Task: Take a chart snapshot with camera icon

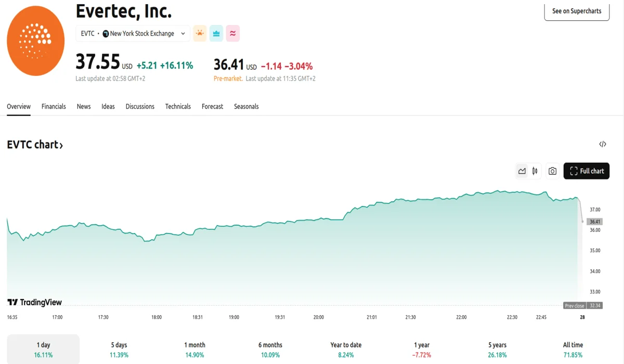Action: coord(552,171)
